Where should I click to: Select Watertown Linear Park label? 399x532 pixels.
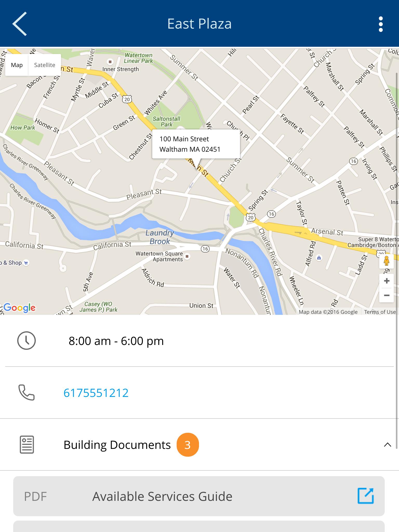click(x=138, y=58)
